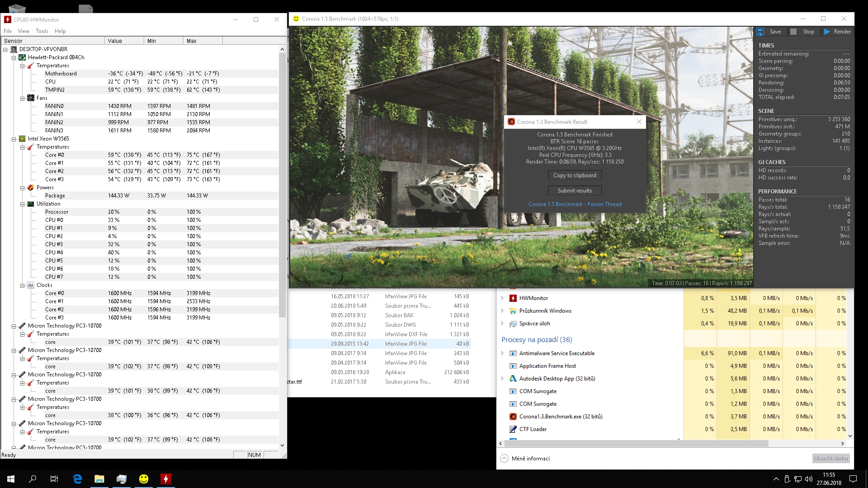Click Task Manager horizontal scrollbar thumb
The height and width of the screenshot is (488, 868).
click(x=637, y=444)
